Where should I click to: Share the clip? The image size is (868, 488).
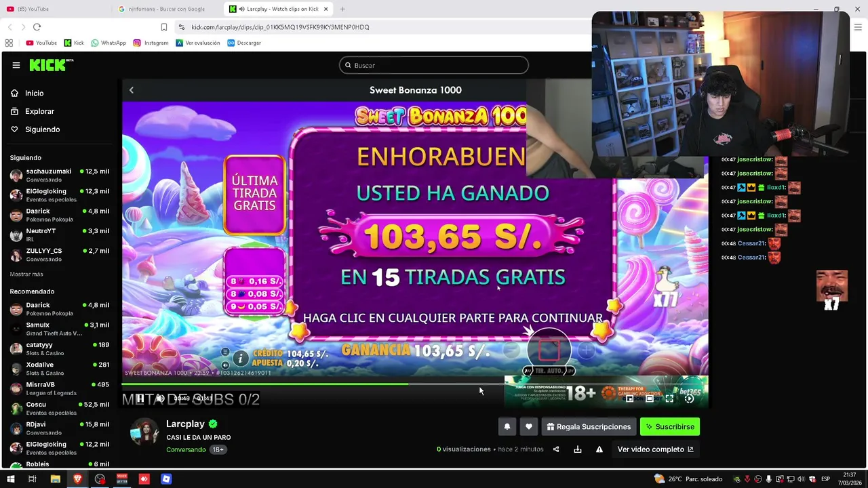pos(556,449)
